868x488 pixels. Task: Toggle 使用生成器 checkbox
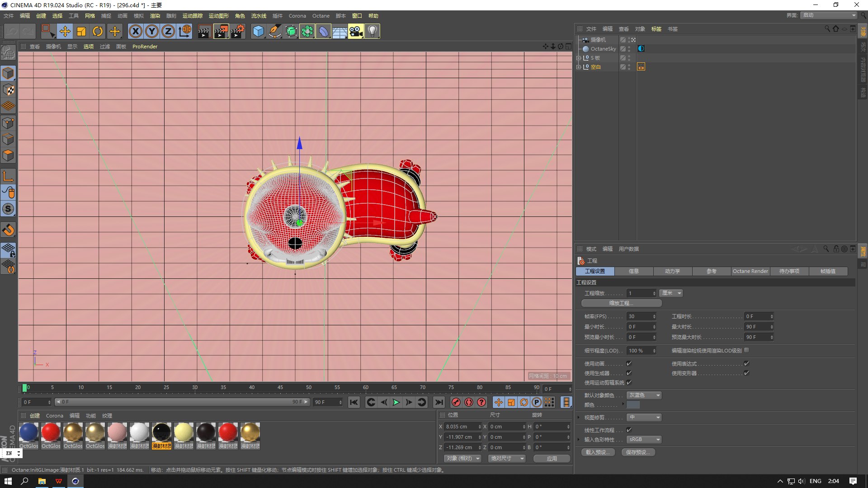[x=629, y=373]
